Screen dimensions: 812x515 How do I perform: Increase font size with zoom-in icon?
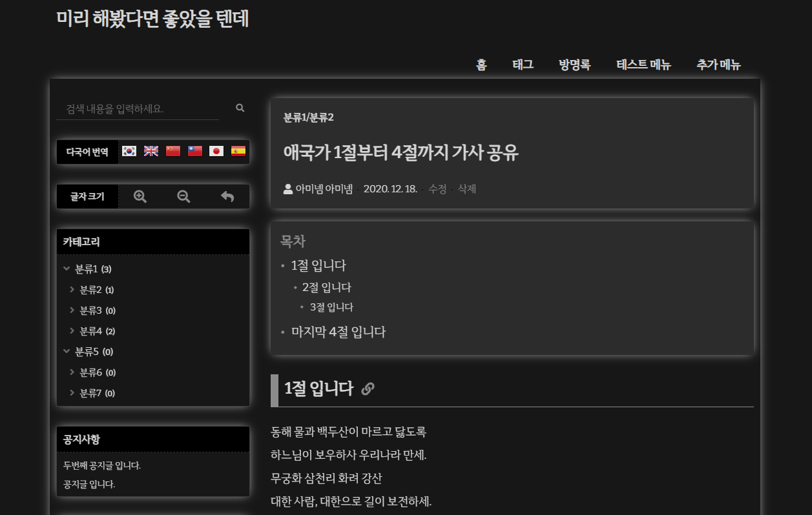[x=140, y=196]
